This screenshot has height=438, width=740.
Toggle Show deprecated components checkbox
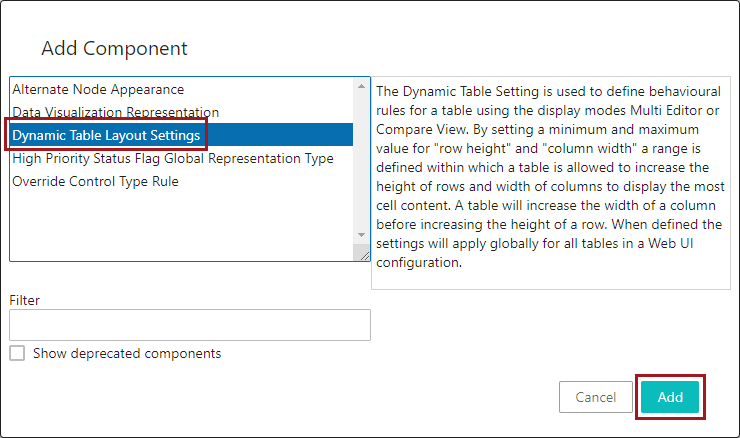[x=17, y=353]
